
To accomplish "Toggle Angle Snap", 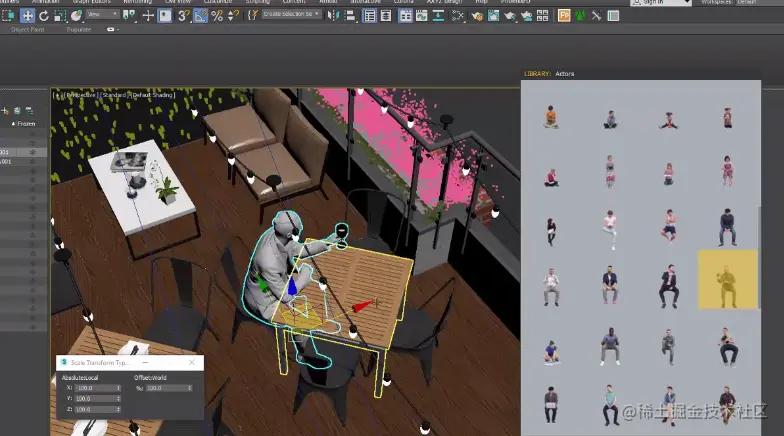I will click(x=200, y=16).
